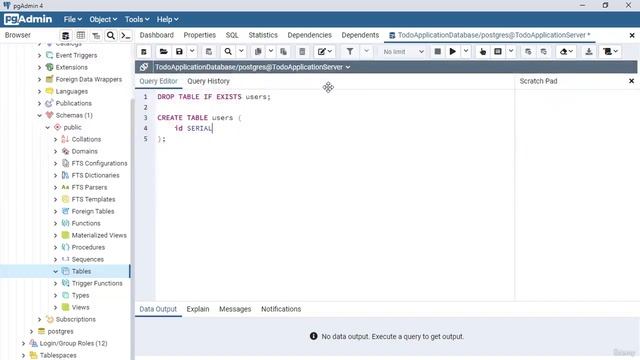
Task: Select Materialized Views tree item
Action: click(x=99, y=235)
